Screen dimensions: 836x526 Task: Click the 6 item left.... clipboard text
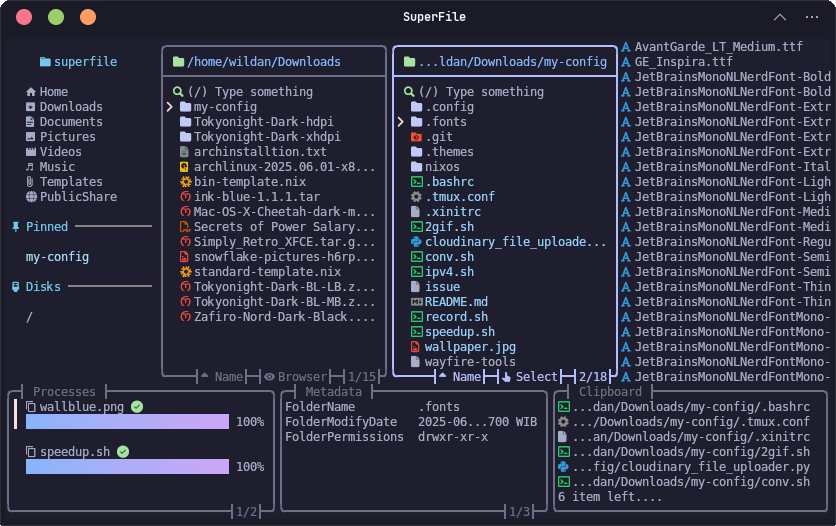(610, 497)
